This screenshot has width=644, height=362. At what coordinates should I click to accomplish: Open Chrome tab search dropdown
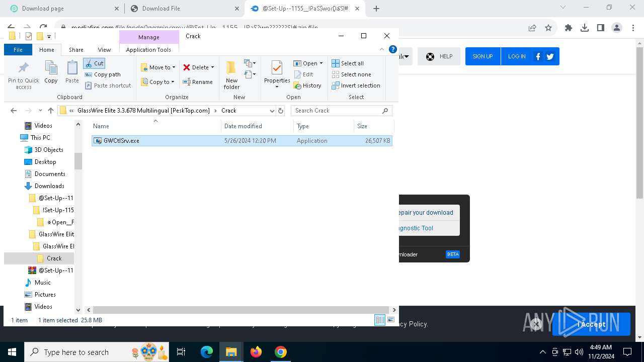click(x=563, y=7)
